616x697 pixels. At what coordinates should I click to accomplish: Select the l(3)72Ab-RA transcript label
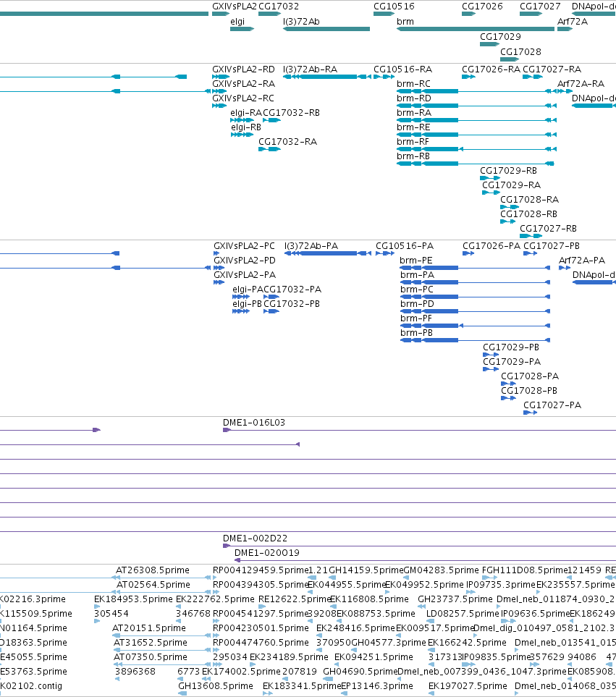pyautogui.click(x=310, y=69)
